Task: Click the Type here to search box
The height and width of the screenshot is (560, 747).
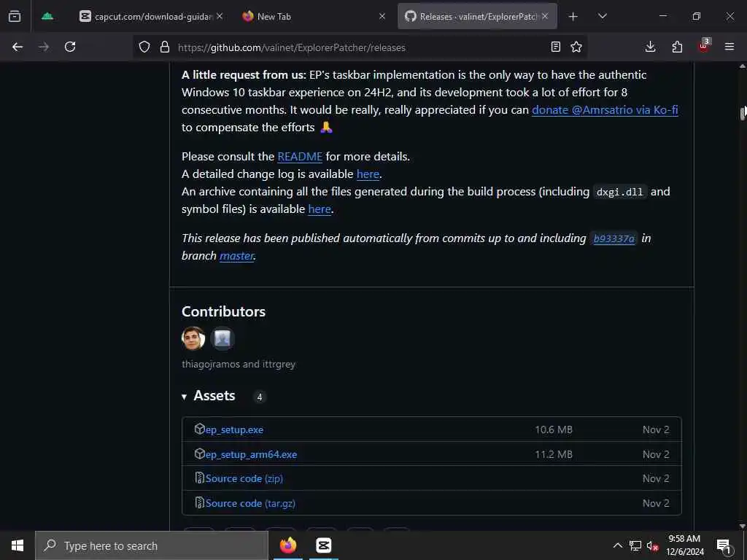Action: pos(152,545)
